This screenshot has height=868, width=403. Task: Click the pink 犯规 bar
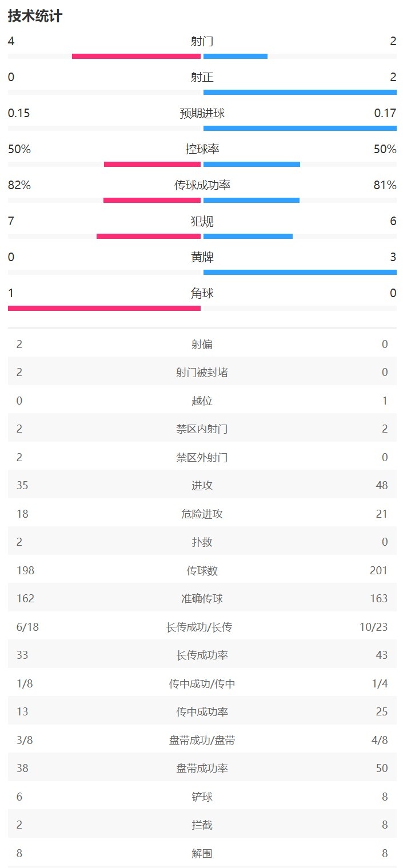[x=149, y=236]
